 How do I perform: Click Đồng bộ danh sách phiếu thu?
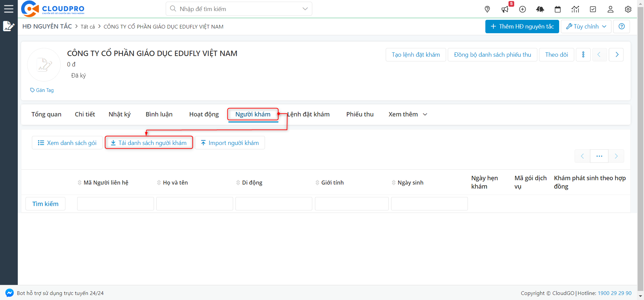[x=492, y=55]
